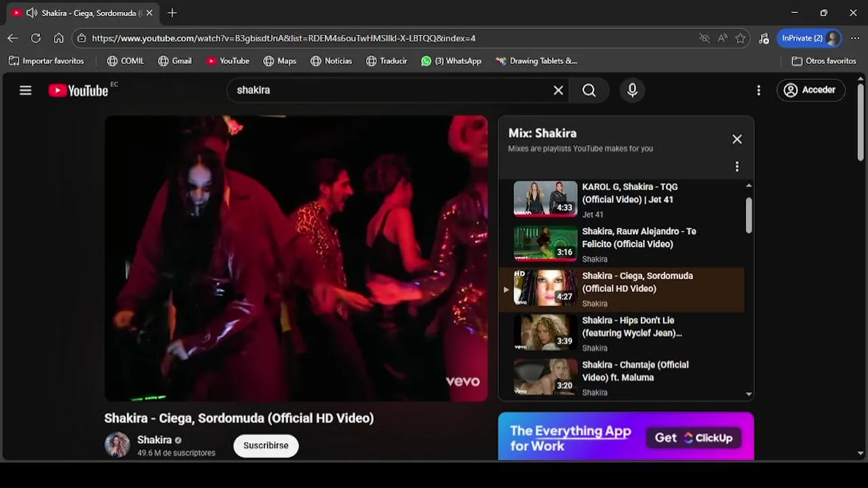Viewport: 868px width, 488px height.
Task: Click the Get ClickUp ad button
Action: [x=694, y=438]
